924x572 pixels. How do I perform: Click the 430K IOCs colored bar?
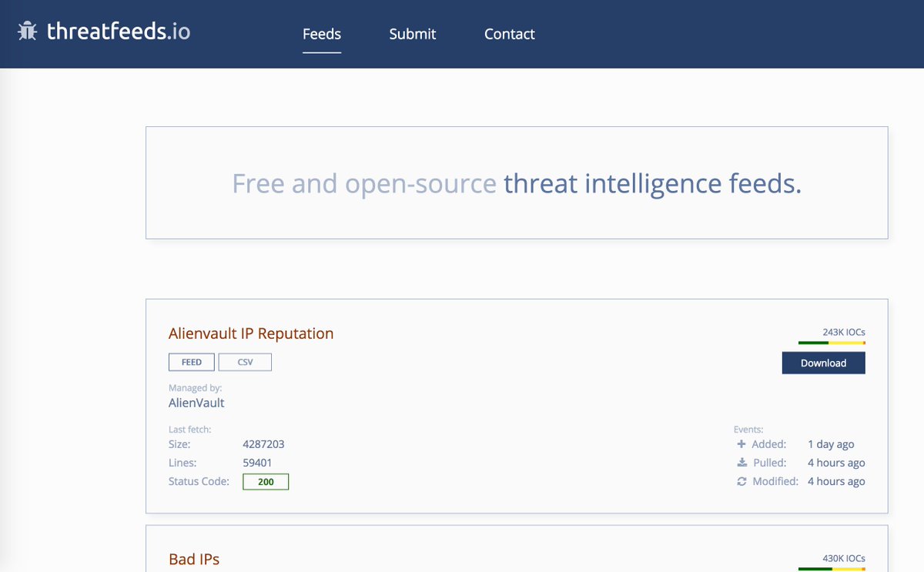[x=832, y=569]
